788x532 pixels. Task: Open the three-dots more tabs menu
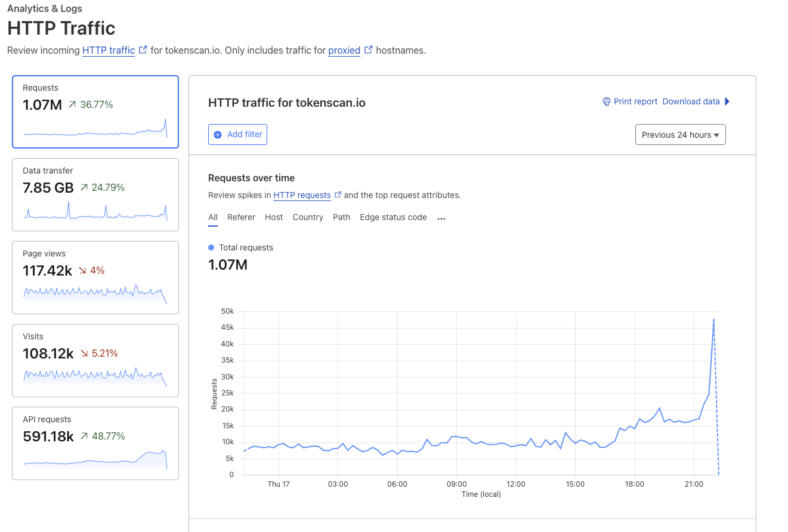441,218
